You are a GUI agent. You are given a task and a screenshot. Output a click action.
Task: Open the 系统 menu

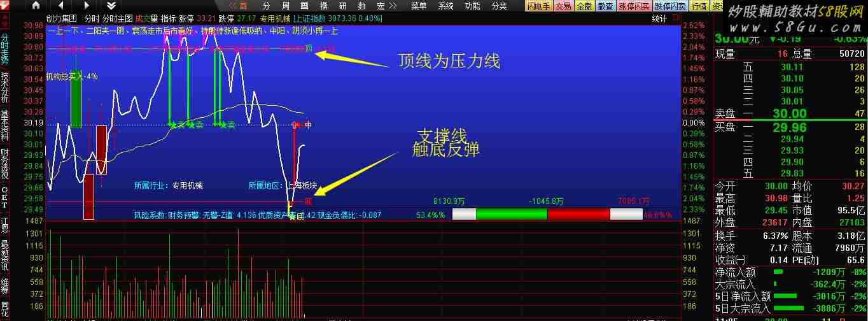coord(445,6)
